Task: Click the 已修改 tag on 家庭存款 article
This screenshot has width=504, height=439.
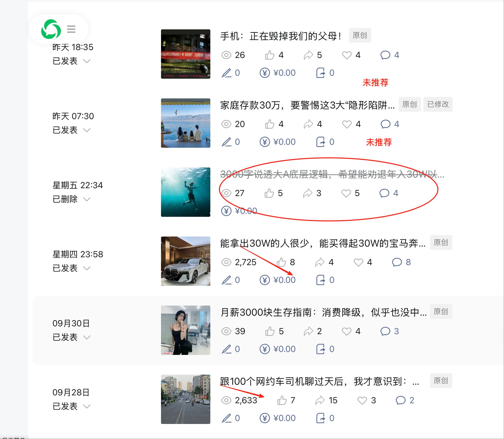Action: [438, 104]
